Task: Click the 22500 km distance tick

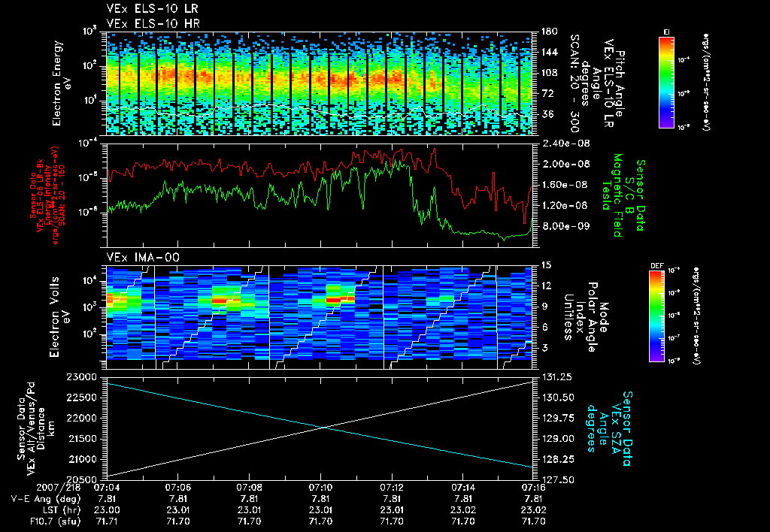Action: point(83,397)
